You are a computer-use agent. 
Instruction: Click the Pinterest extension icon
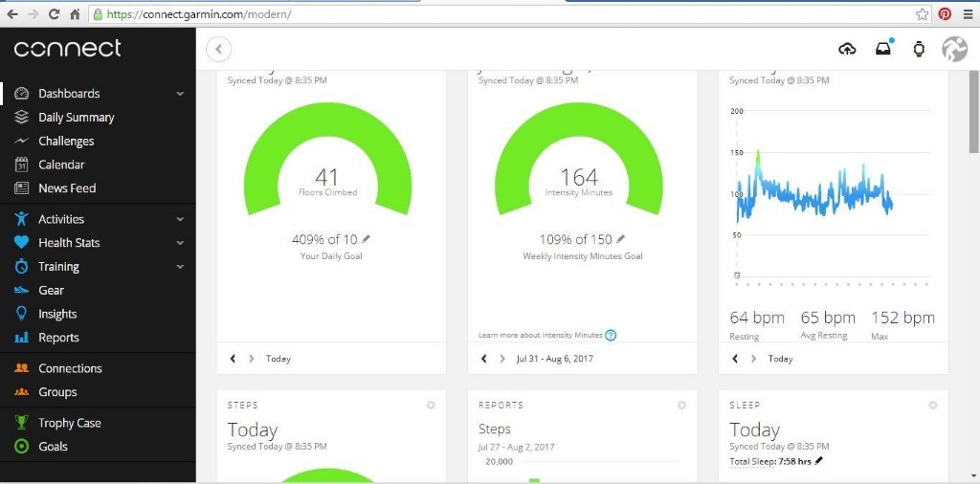click(x=945, y=13)
